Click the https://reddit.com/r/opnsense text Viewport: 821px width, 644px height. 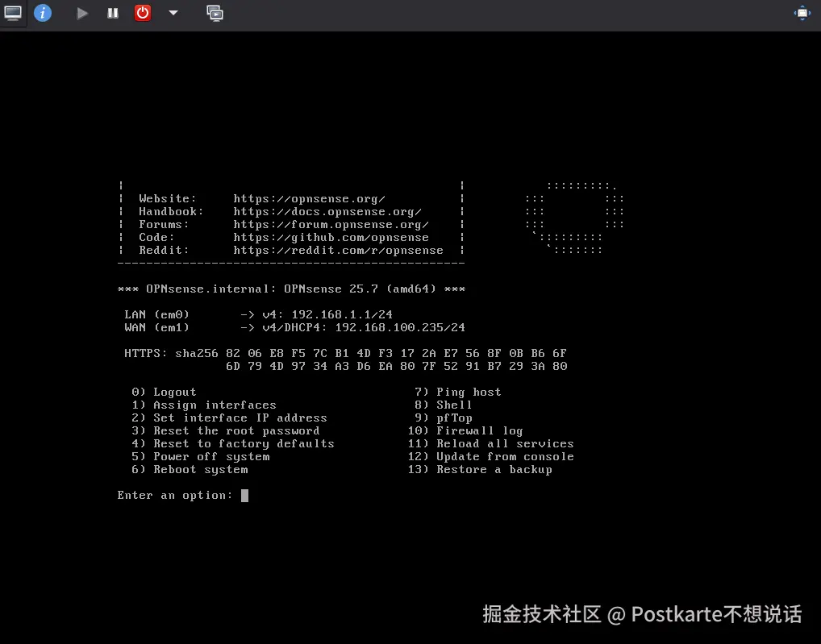(338, 250)
